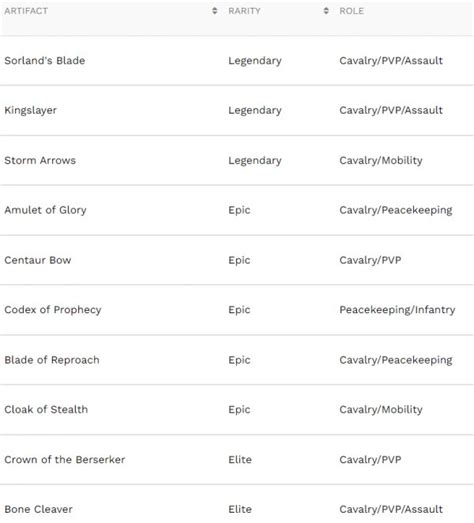Sort table by Artifact column arrows

214,11
